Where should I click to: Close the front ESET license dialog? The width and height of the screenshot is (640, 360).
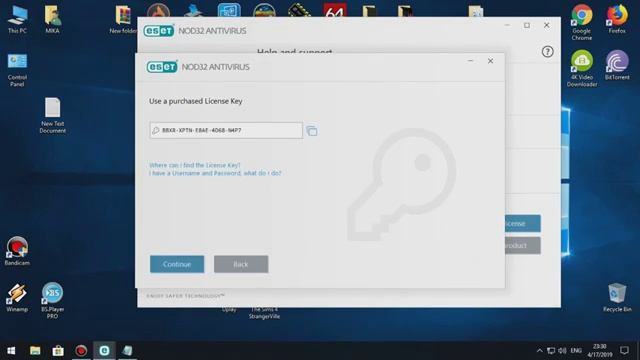pyautogui.click(x=490, y=61)
